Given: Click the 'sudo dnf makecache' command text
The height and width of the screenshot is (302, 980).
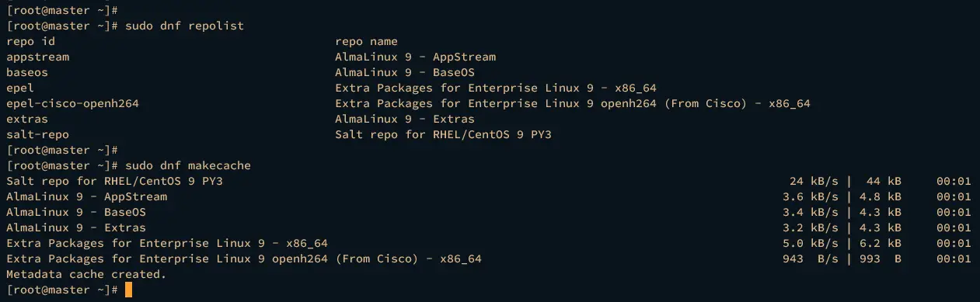Looking at the screenshot, I should click(187, 165).
